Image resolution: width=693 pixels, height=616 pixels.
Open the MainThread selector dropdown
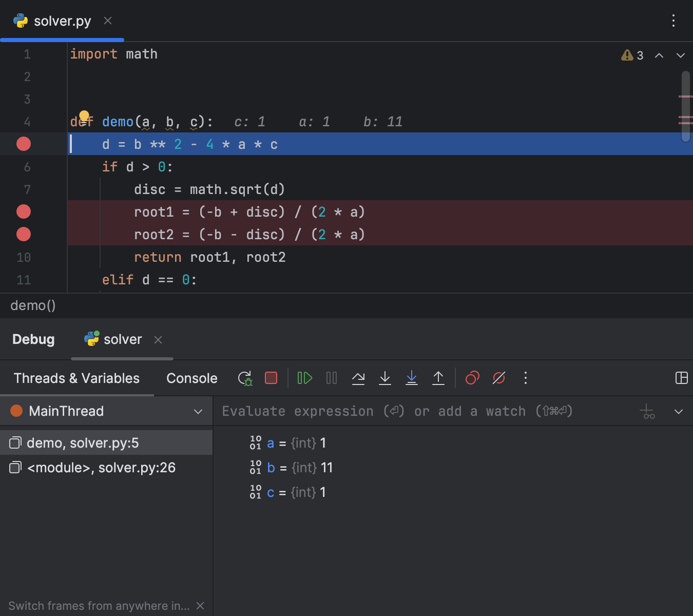pos(198,411)
